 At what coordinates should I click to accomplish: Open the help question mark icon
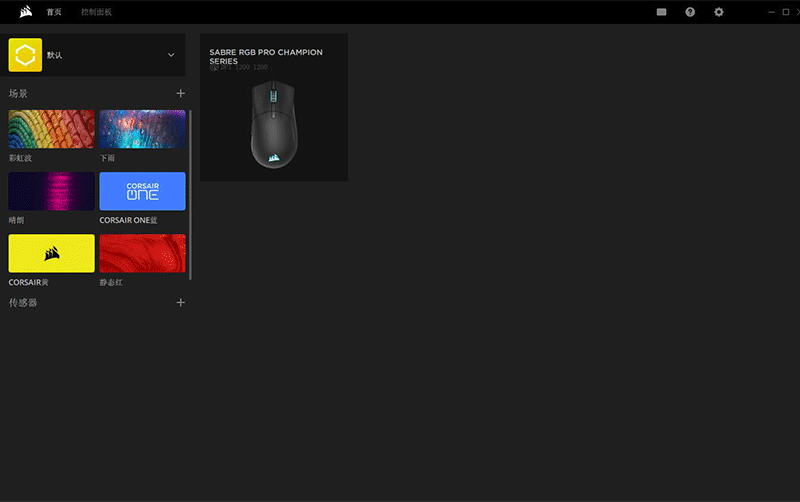[690, 12]
